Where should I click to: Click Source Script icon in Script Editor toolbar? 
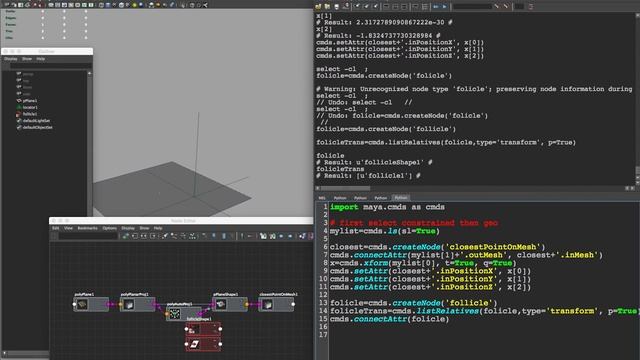click(327, 7)
